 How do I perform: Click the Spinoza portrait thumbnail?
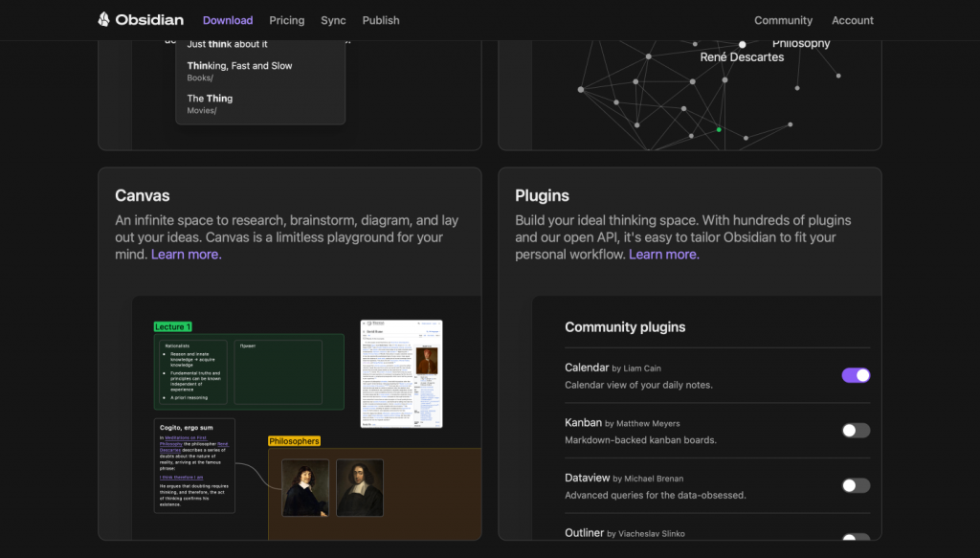tap(360, 487)
